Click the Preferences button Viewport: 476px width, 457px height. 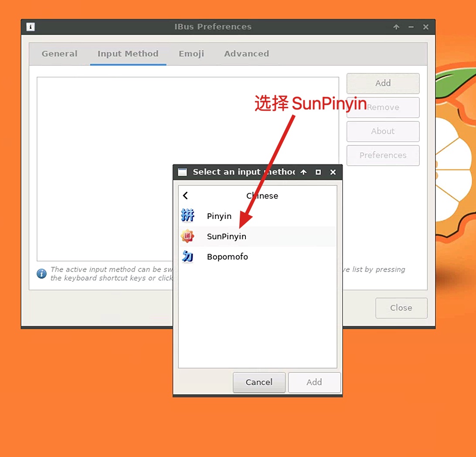383,155
